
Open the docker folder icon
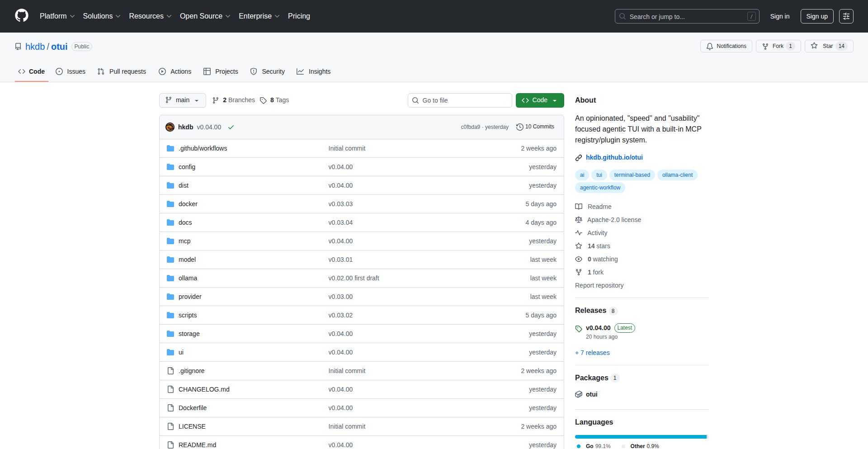[170, 204]
